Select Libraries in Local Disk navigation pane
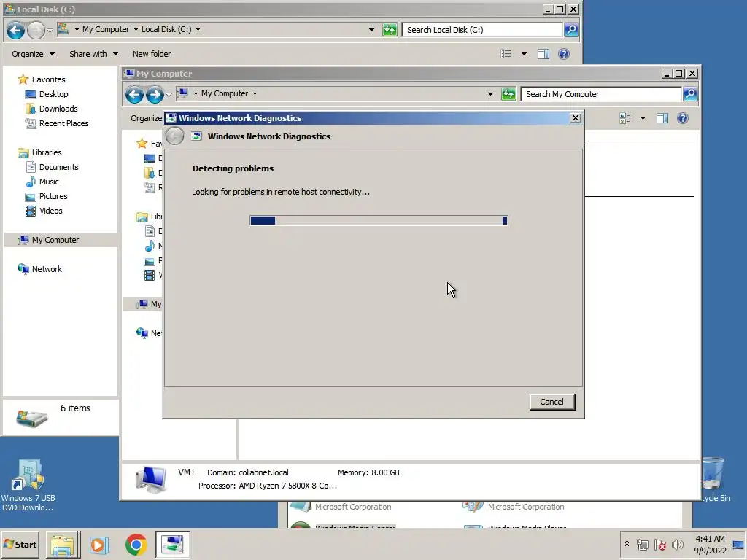Viewport: 747px width, 560px height. click(46, 152)
